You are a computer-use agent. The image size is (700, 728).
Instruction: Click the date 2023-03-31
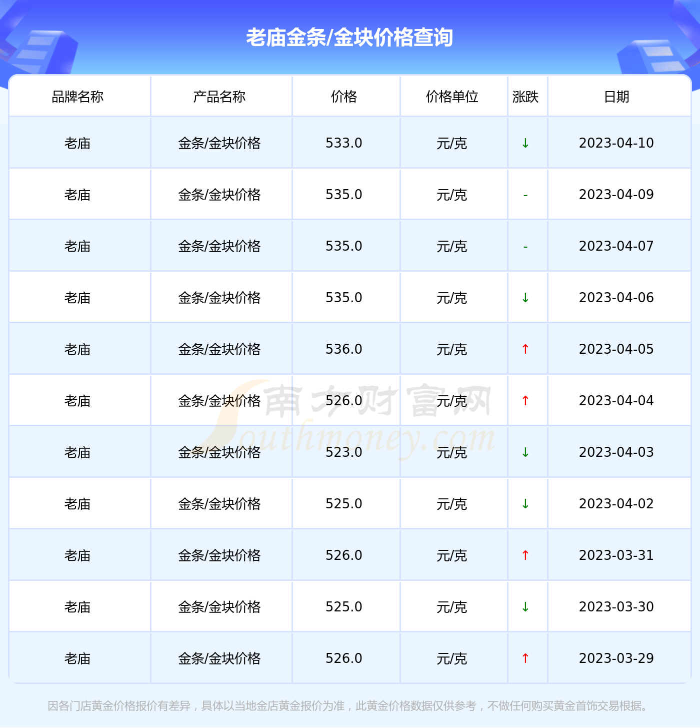tap(616, 555)
